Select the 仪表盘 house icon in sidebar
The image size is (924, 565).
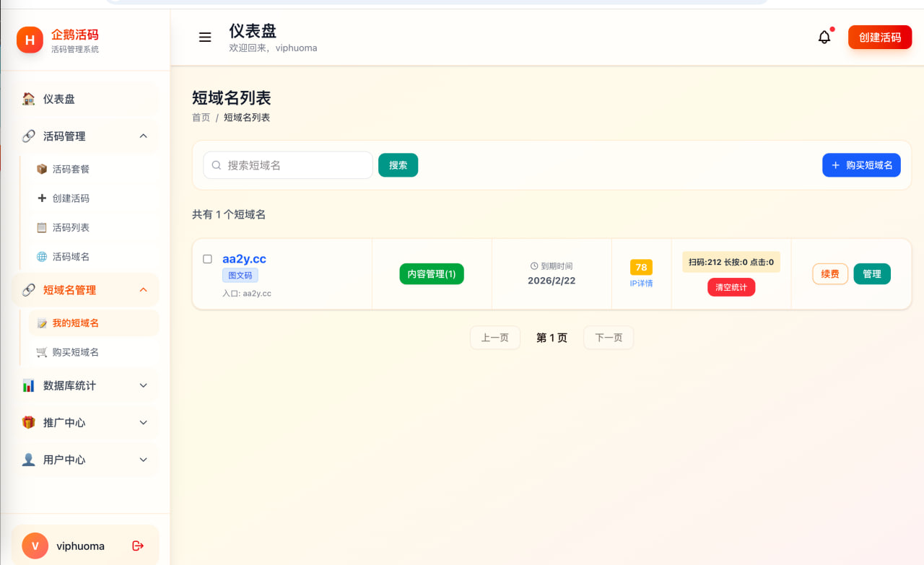coord(27,99)
